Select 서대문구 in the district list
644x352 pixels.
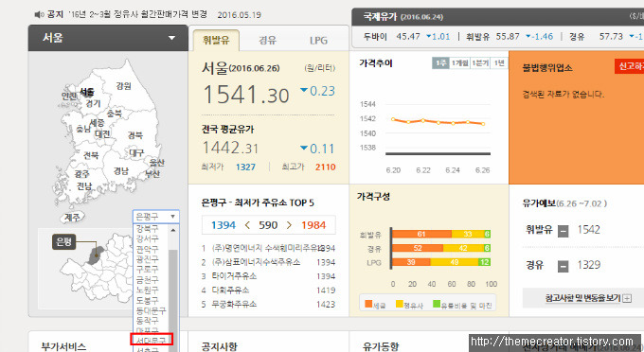coord(152,340)
